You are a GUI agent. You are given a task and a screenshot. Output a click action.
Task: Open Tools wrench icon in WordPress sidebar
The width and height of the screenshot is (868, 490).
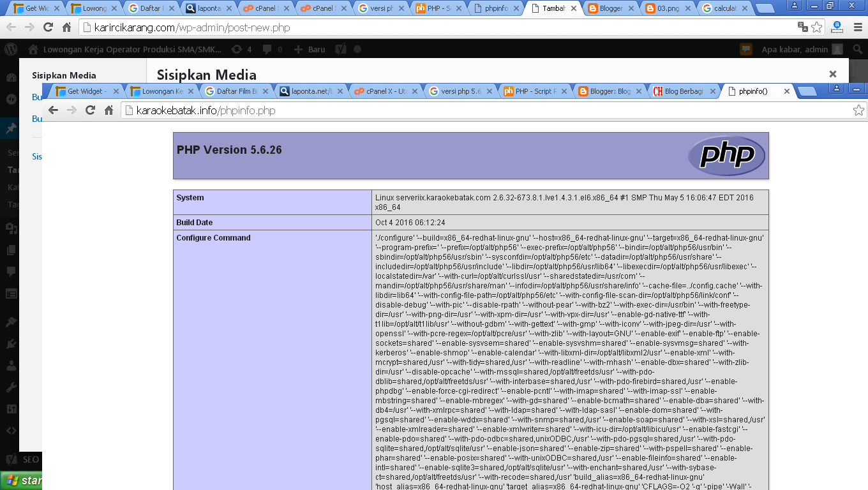click(x=11, y=387)
